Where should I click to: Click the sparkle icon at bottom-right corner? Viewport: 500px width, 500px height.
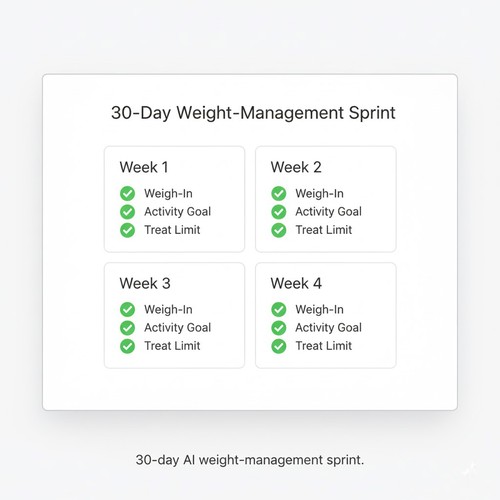[x=470, y=468]
